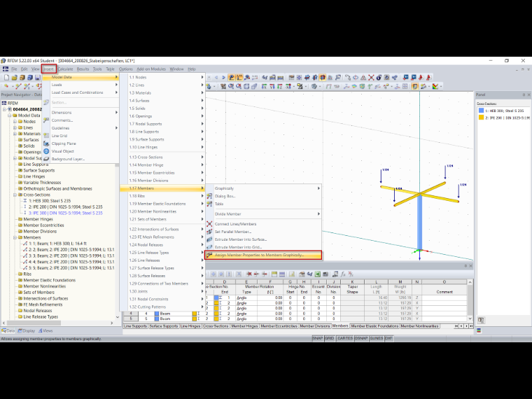Viewport: 532px width, 399px height.
Task: Open the Load Cases and Combinations submenu
Action: pos(80,92)
